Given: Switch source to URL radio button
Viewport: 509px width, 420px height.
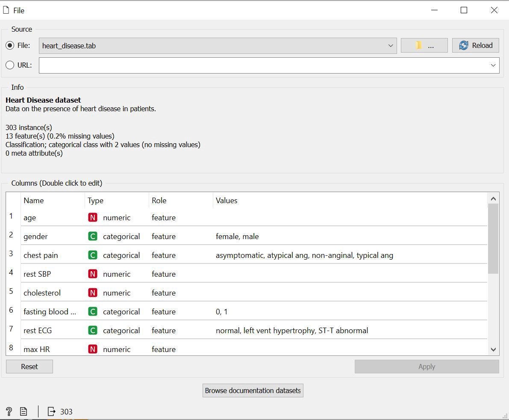Looking at the screenshot, I should [10, 65].
